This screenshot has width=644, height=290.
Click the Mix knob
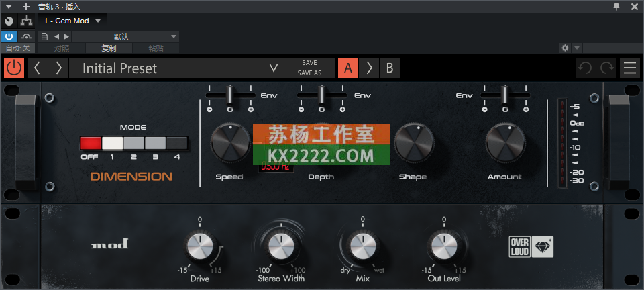(x=363, y=246)
